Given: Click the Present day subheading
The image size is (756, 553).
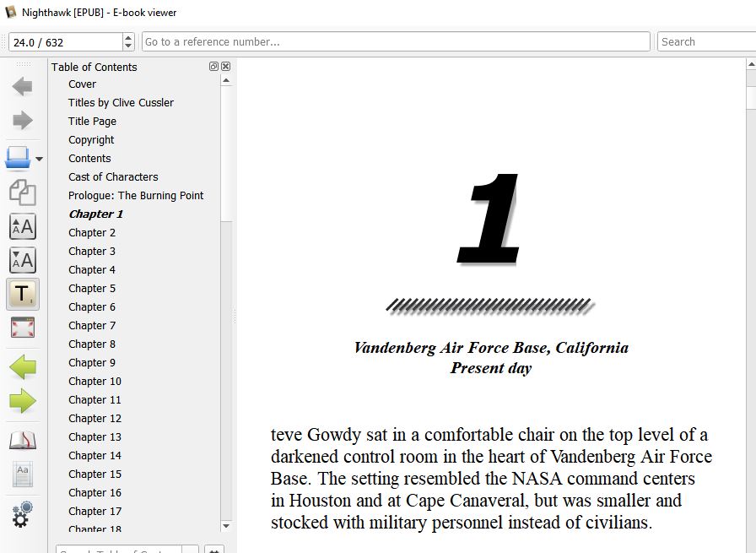Looking at the screenshot, I should (491, 368).
